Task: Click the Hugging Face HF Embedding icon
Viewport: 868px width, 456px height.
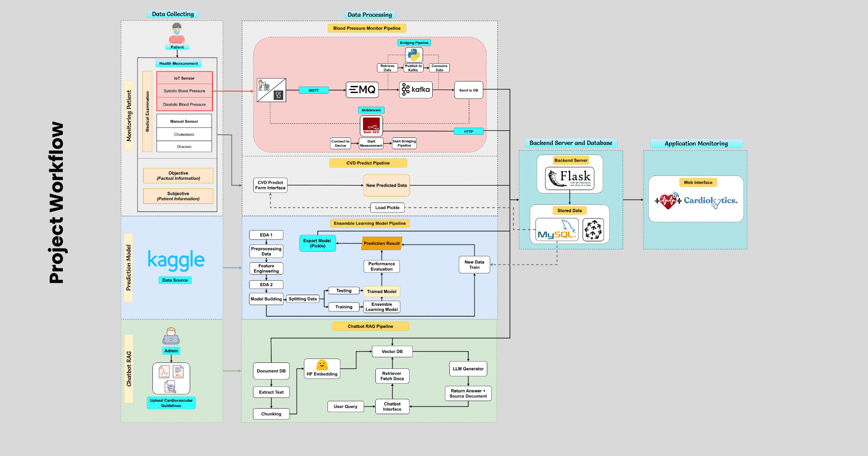Action: (x=322, y=365)
